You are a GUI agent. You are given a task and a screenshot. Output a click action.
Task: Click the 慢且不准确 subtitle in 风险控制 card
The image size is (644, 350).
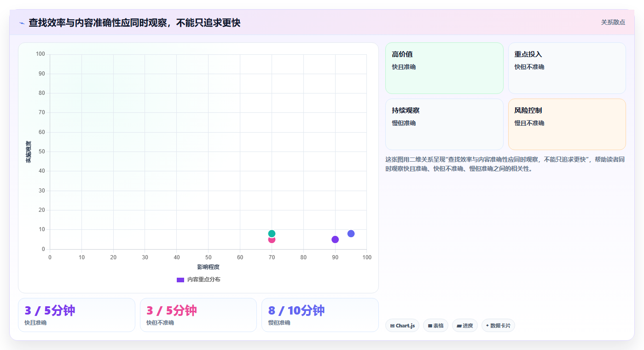(x=529, y=123)
